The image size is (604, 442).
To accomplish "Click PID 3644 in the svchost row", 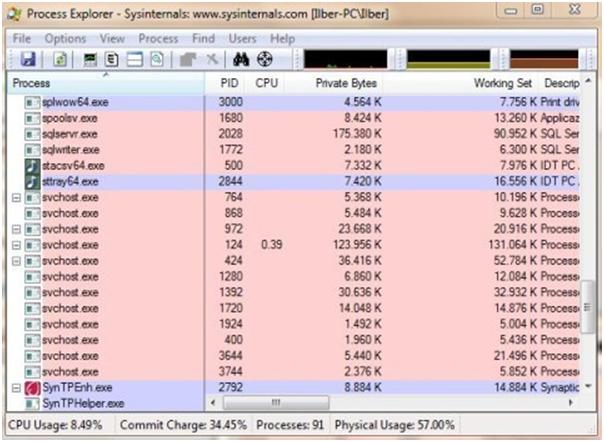I will tap(230, 356).
